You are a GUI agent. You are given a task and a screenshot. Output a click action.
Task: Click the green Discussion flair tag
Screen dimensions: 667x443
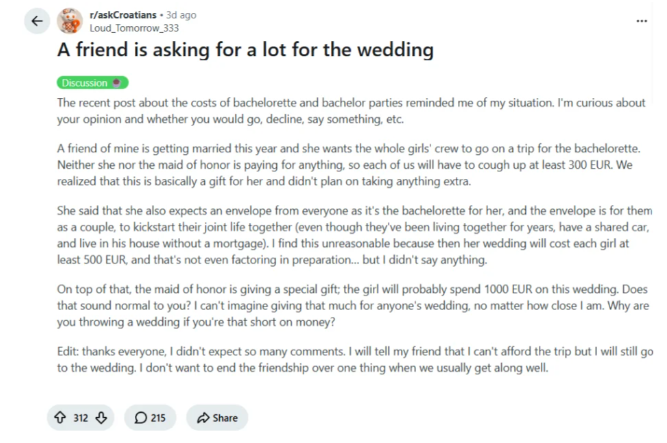(x=93, y=83)
